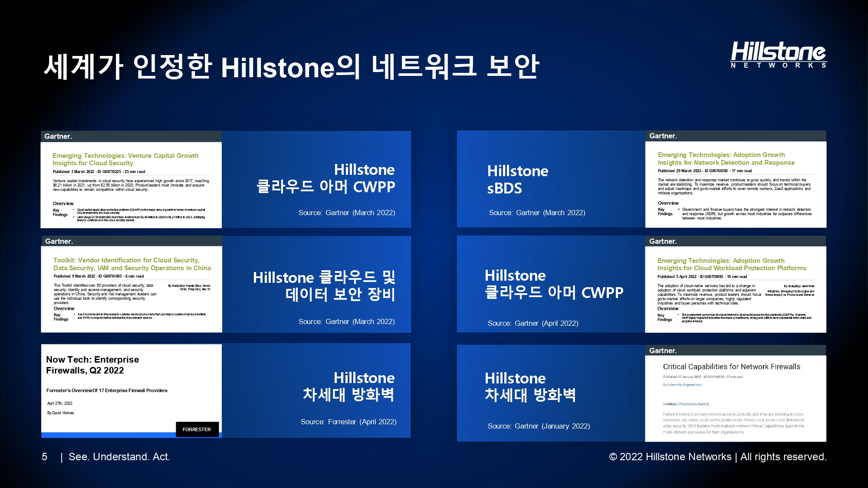The width and height of the screenshot is (868, 488).
Task: Click 'Source: Gartner (April 2022)' text
Action: (x=533, y=323)
